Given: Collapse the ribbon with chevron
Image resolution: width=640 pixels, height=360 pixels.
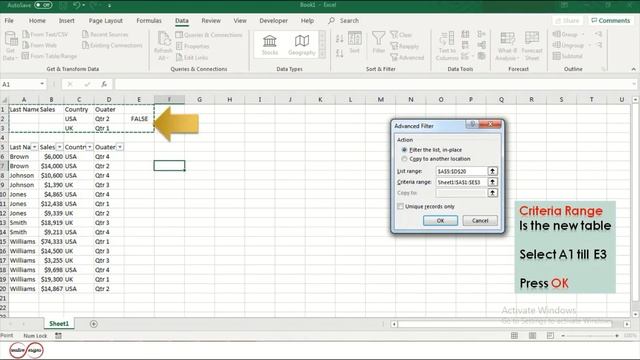Looking at the screenshot, I should [633, 69].
